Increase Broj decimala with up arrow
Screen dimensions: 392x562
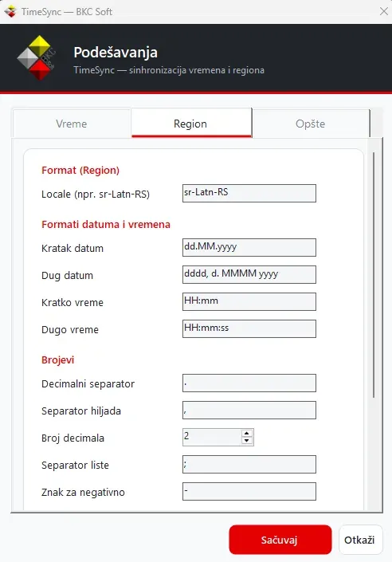(246, 434)
